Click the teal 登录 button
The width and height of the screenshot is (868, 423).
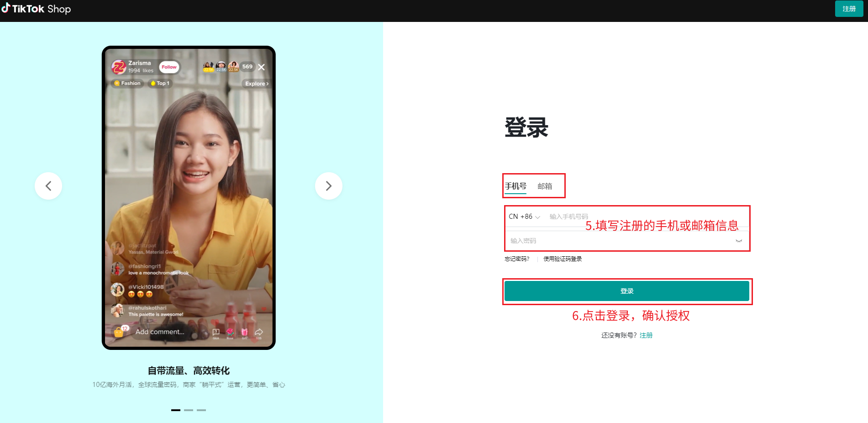coord(626,291)
